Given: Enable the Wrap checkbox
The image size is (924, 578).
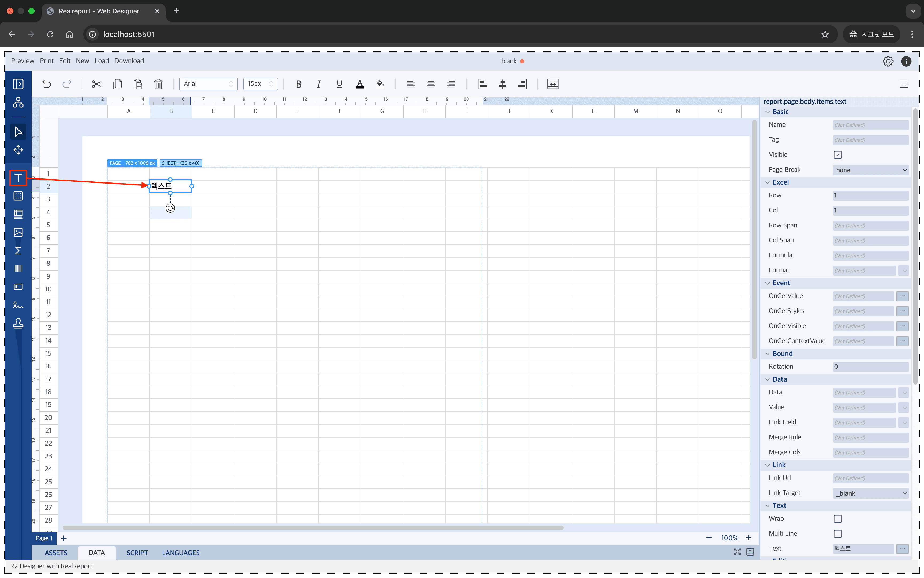Looking at the screenshot, I should coord(838,519).
